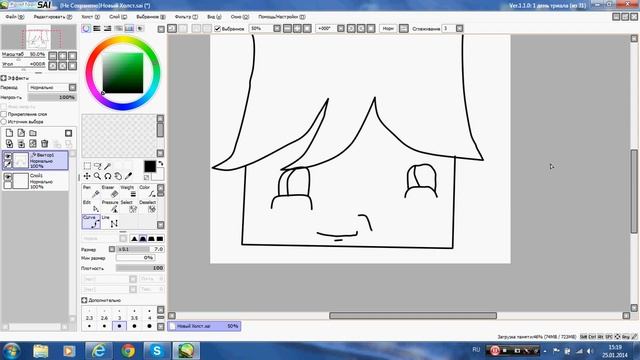Toggle the RGB sliders panel
The height and width of the screenshot is (360, 640).
[x=97, y=28]
